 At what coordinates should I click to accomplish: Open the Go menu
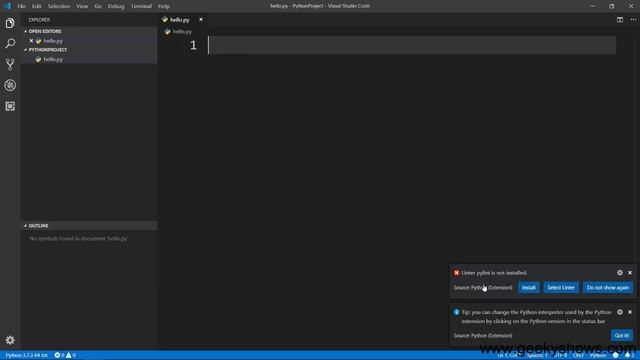coord(98,6)
